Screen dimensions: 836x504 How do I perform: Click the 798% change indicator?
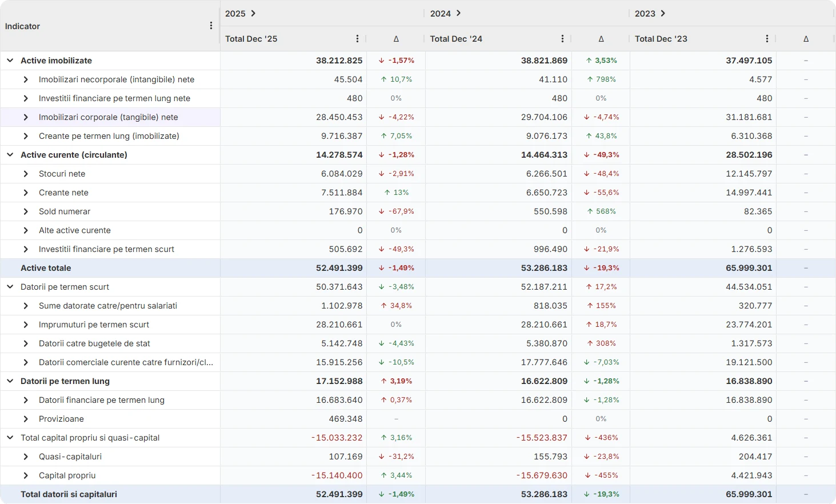coord(601,79)
